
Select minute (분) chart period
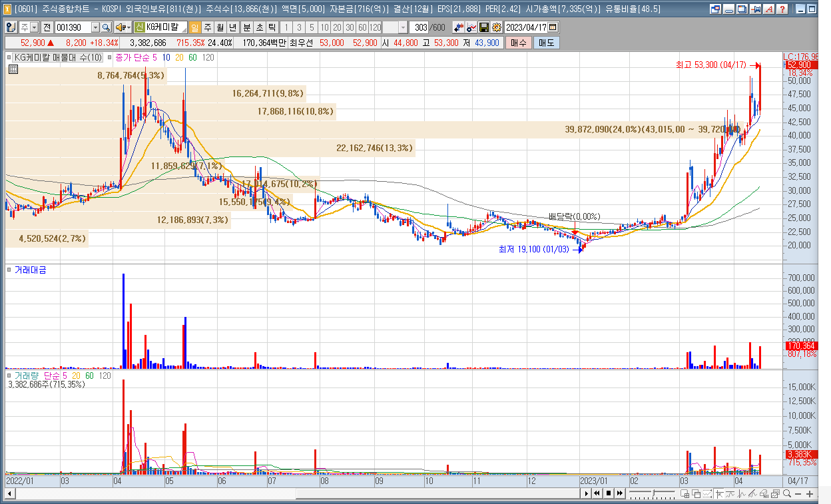click(246, 27)
